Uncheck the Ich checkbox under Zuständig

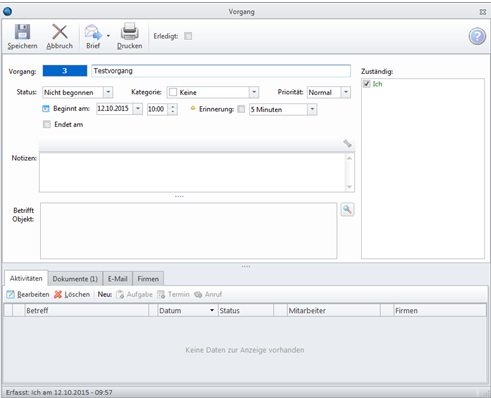click(367, 84)
